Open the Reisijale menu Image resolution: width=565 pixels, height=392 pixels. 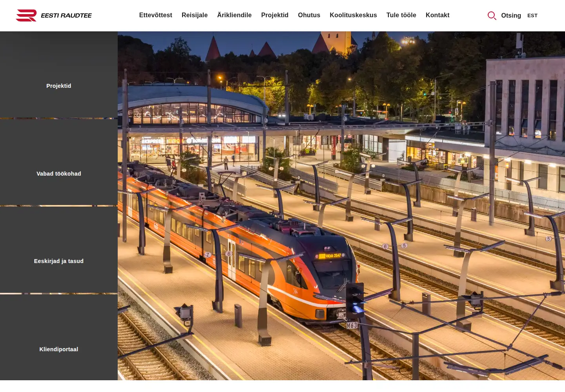point(195,15)
